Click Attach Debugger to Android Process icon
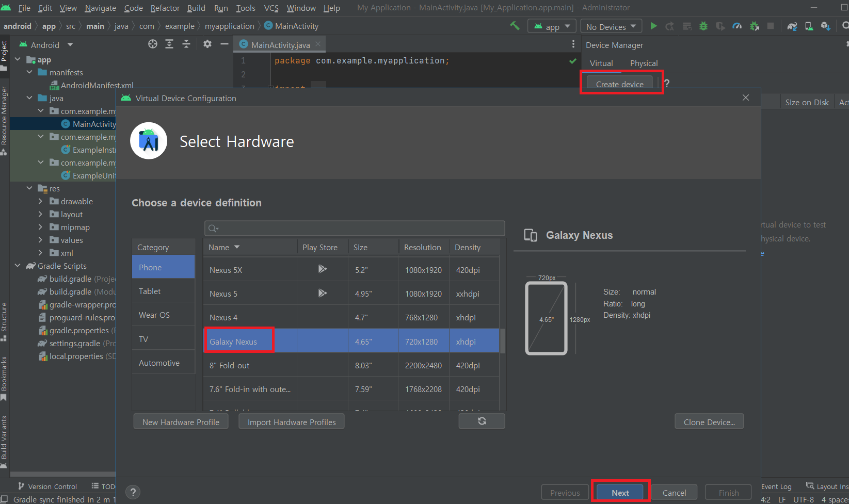Image resolution: width=849 pixels, height=504 pixels. pos(754,26)
